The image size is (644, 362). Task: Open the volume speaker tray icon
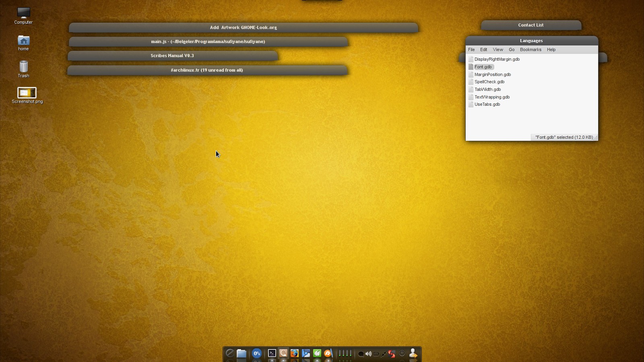[x=368, y=354]
